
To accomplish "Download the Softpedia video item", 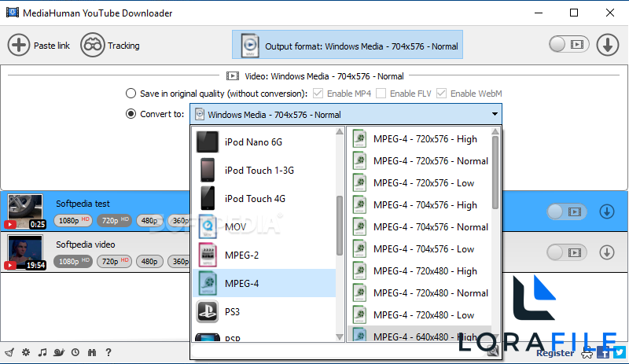I will [607, 252].
